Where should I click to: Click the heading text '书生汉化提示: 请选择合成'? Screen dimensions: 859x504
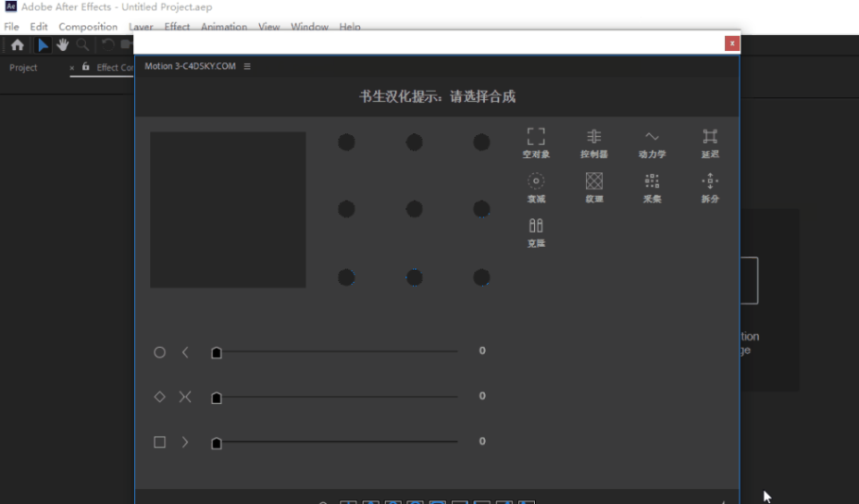437,97
